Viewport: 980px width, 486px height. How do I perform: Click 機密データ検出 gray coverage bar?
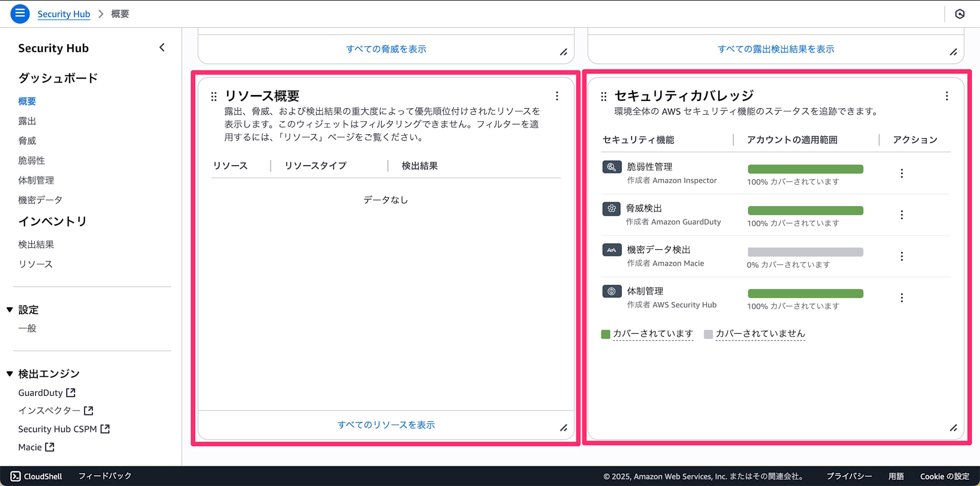(x=806, y=252)
